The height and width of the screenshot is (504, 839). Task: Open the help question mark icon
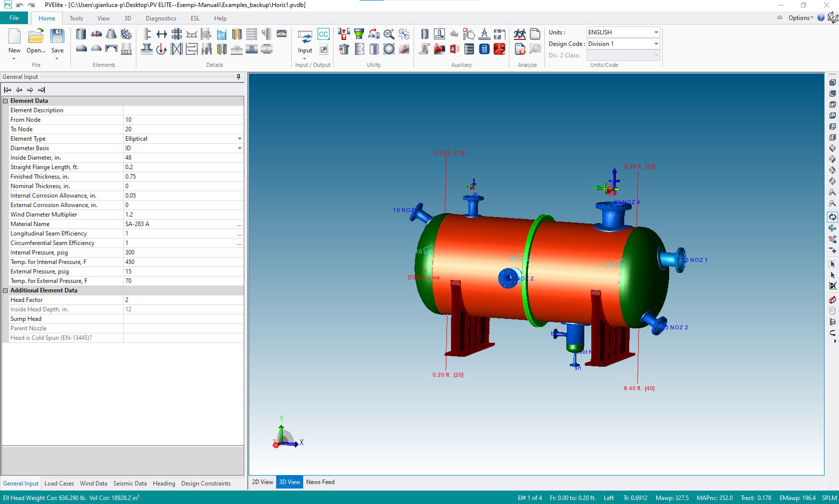tap(821, 18)
